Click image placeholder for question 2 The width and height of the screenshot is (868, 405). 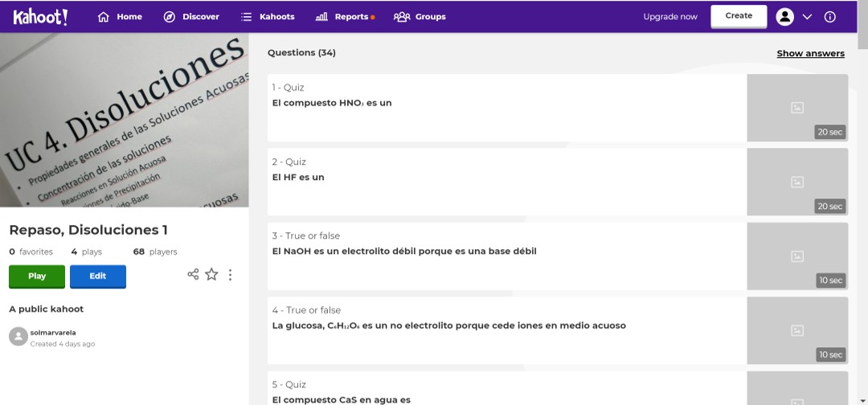(797, 182)
